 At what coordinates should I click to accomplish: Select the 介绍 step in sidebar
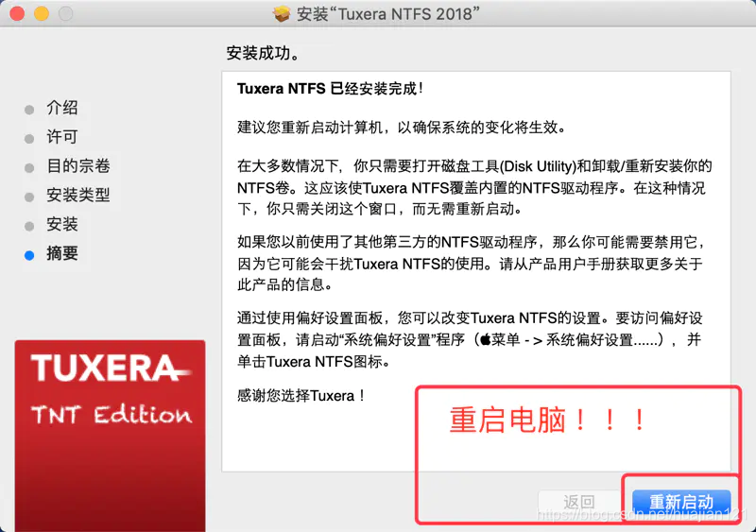pyautogui.click(x=61, y=108)
